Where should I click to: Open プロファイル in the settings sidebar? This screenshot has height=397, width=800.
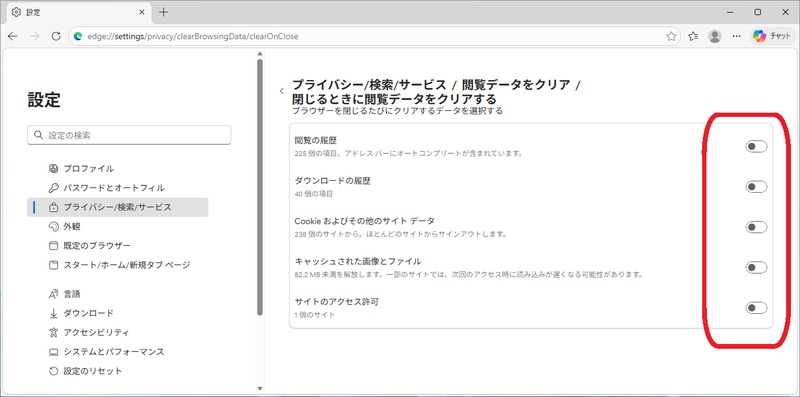(x=117, y=168)
